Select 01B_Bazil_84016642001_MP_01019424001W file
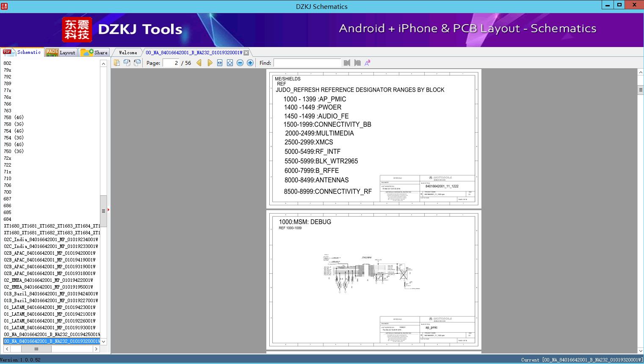This screenshot has width=644, height=364. (51, 294)
